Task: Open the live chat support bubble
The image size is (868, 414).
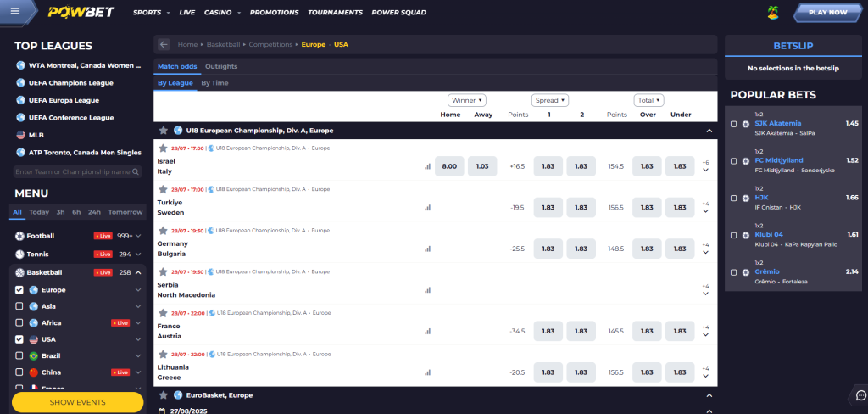Action: coord(861,395)
